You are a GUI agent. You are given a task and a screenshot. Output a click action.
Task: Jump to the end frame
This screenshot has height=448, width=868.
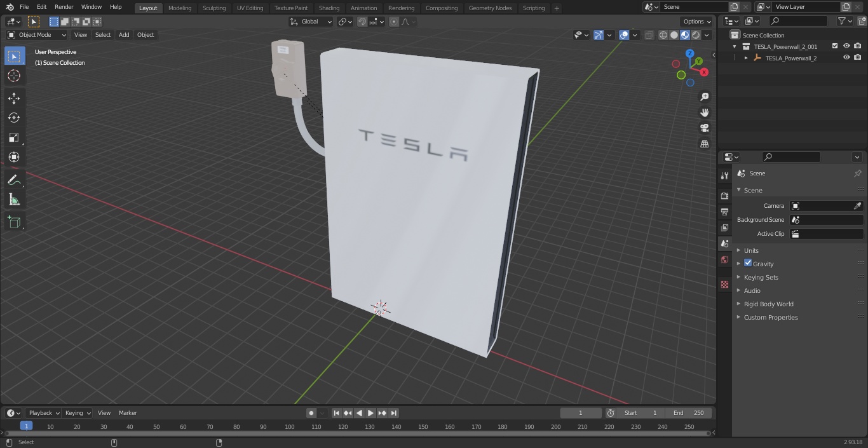tap(394, 413)
